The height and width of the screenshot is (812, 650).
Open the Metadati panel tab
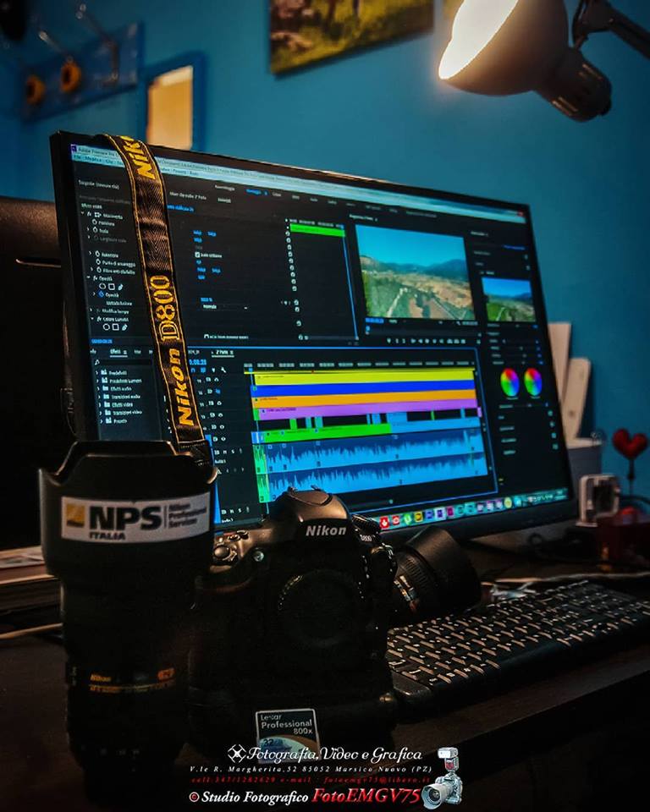224,200
